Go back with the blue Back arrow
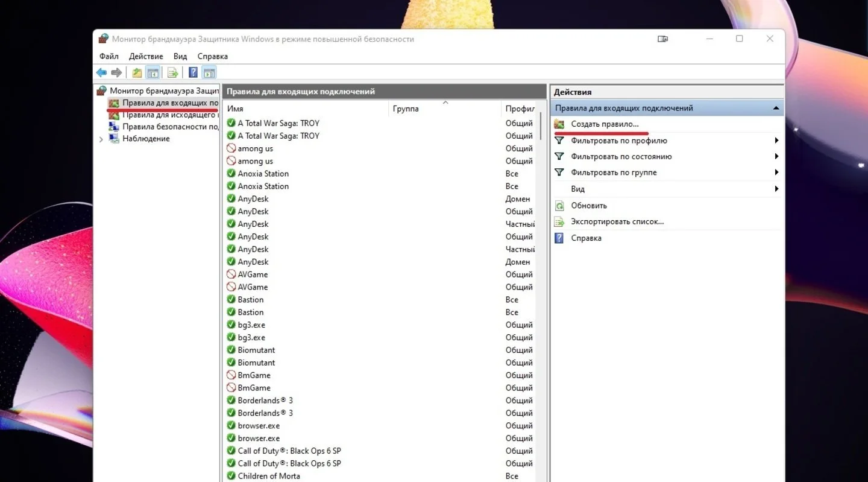868x482 pixels. [x=101, y=73]
